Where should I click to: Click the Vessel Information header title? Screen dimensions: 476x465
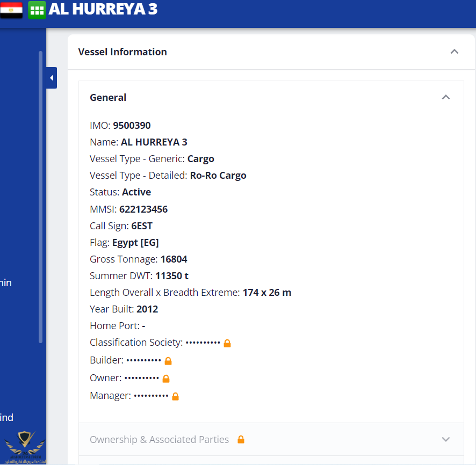122,52
